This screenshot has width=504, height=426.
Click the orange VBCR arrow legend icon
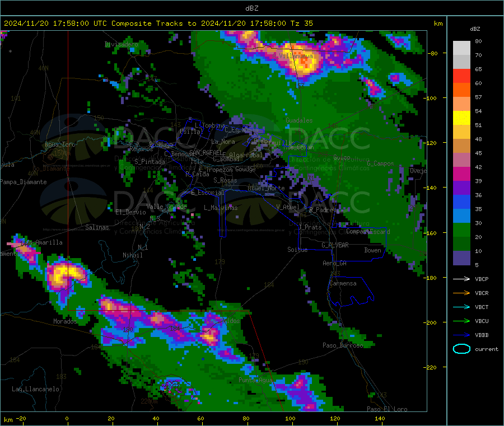pyautogui.click(x=461, y=293)
